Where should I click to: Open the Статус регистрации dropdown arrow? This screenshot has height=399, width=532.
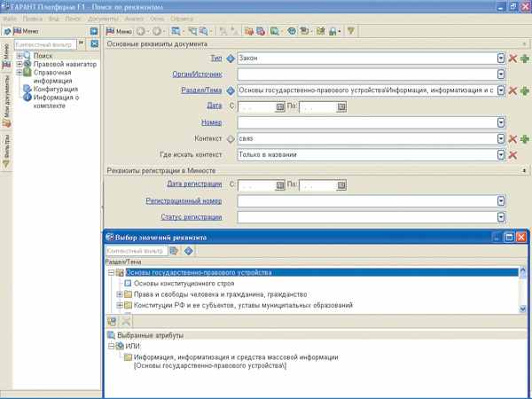click(501, 217)
